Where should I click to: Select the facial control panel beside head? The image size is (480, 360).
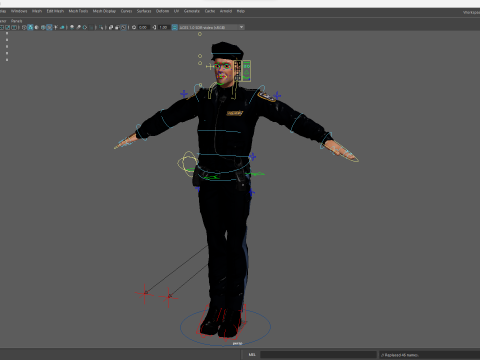click(x=242, y=71)
